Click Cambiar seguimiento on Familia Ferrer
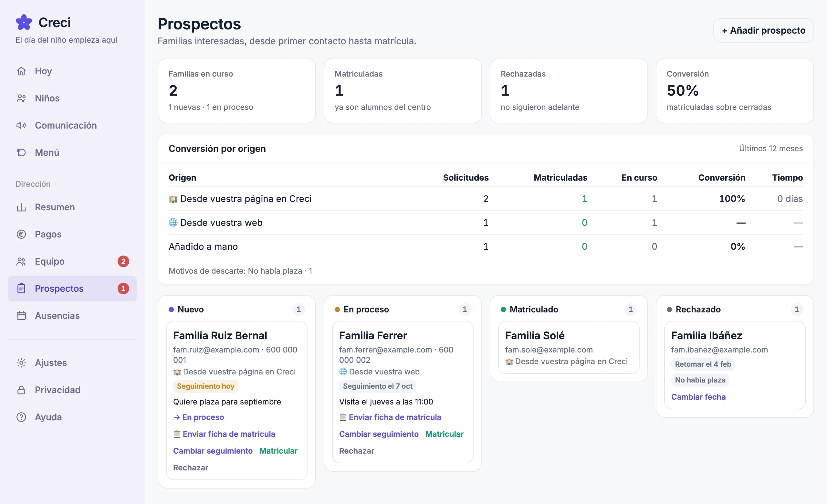This screenshot has height=504, width=827. pyautogui.click(x=379, y=434)
